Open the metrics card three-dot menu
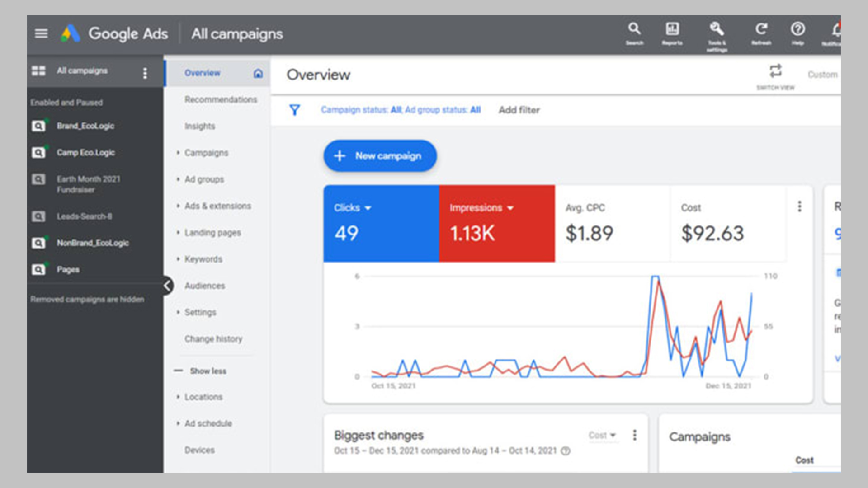The width and height of the screenshot is (868, 488). pos(799,206)
